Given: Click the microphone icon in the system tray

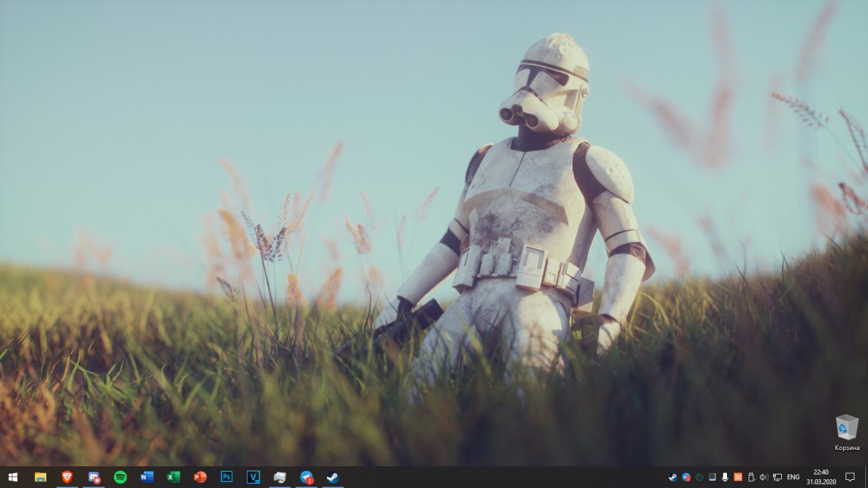Looking at the screenshot, I should [x=725, y=477].
